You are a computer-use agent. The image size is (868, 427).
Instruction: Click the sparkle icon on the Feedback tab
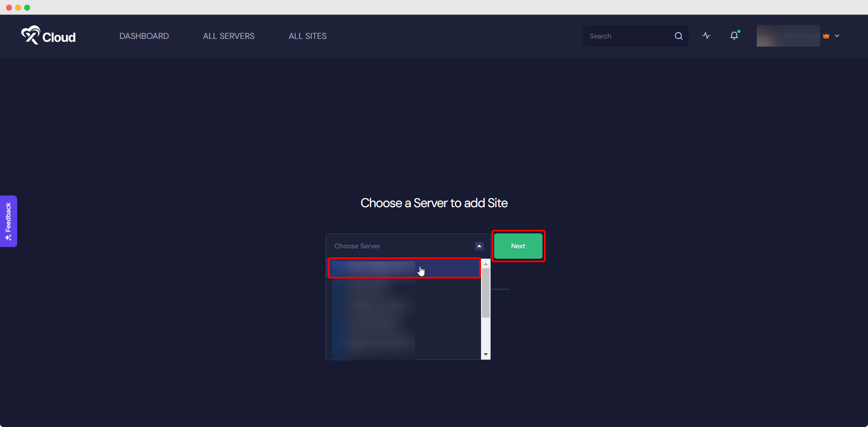click(8, 237)
